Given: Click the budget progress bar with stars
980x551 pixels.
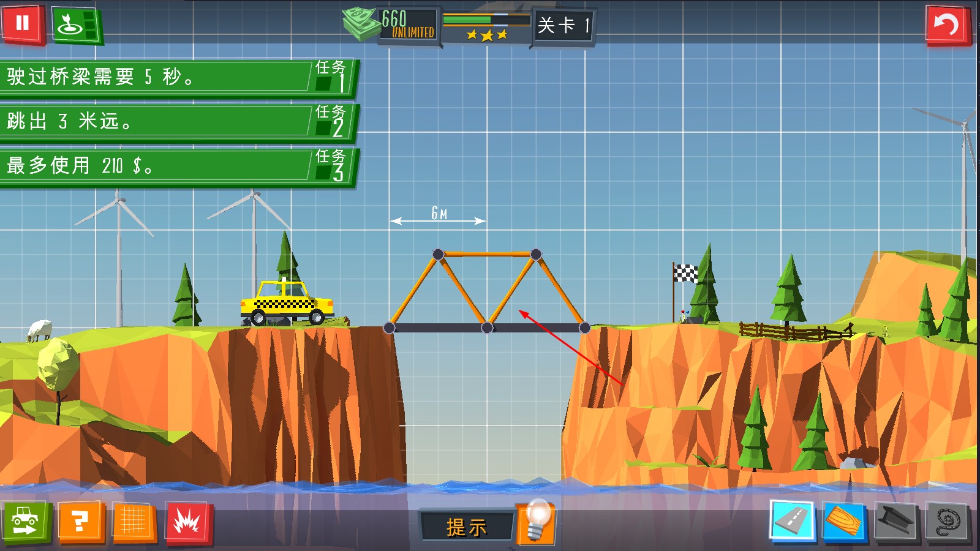Looking at the screenshot, I should (x=486, y=27).
